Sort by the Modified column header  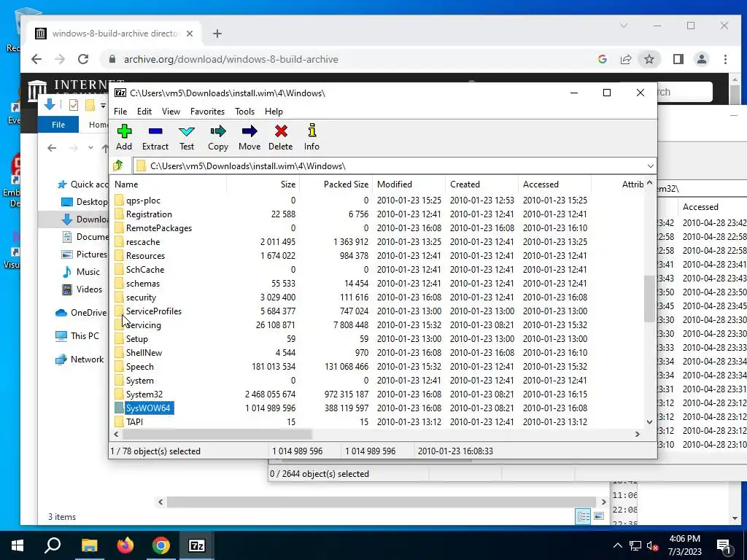409,184
